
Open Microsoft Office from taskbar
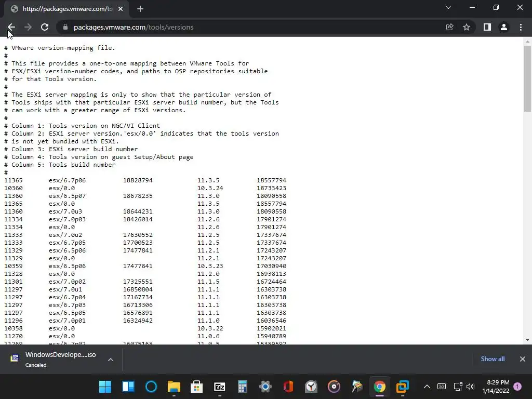tap(288, 387)
